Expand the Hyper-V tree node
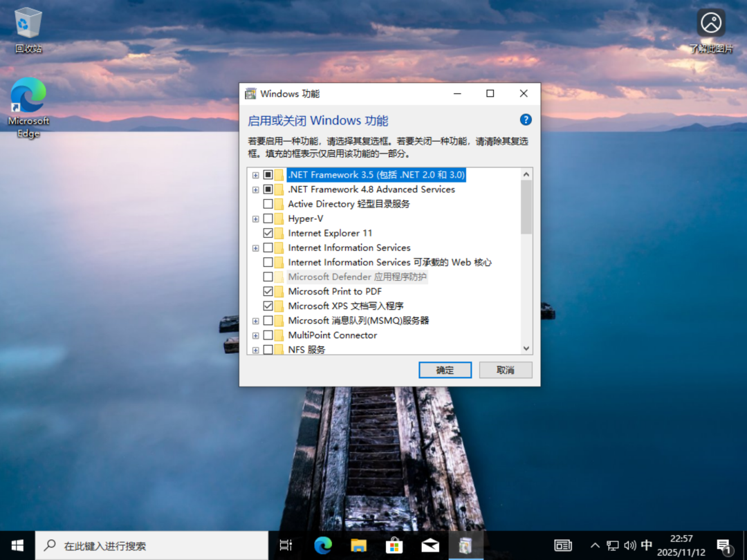 256,219
